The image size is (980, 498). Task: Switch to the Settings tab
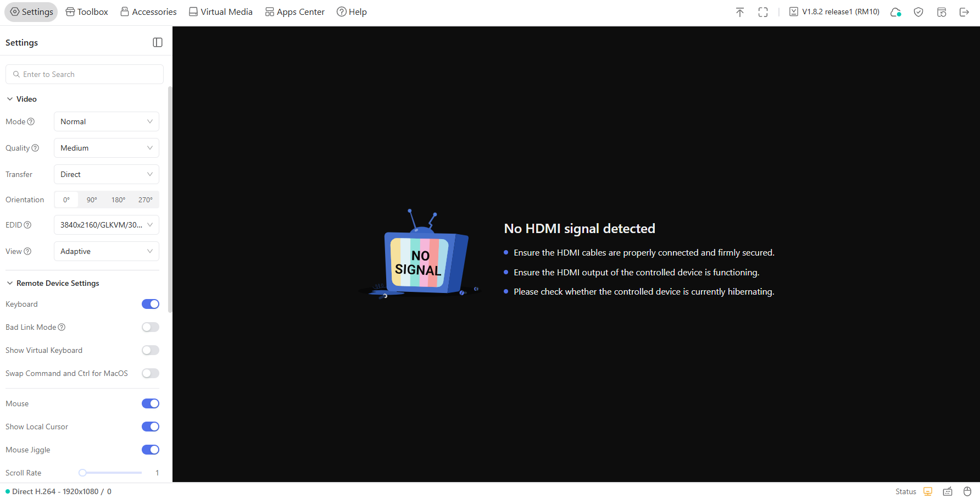(x=31, y=12)
